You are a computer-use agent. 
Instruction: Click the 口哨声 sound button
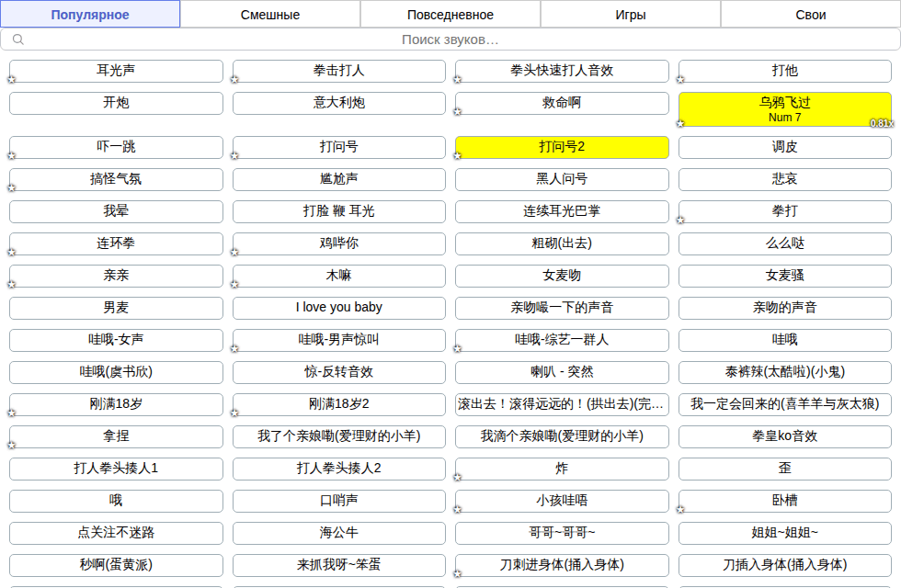(339, 501)
